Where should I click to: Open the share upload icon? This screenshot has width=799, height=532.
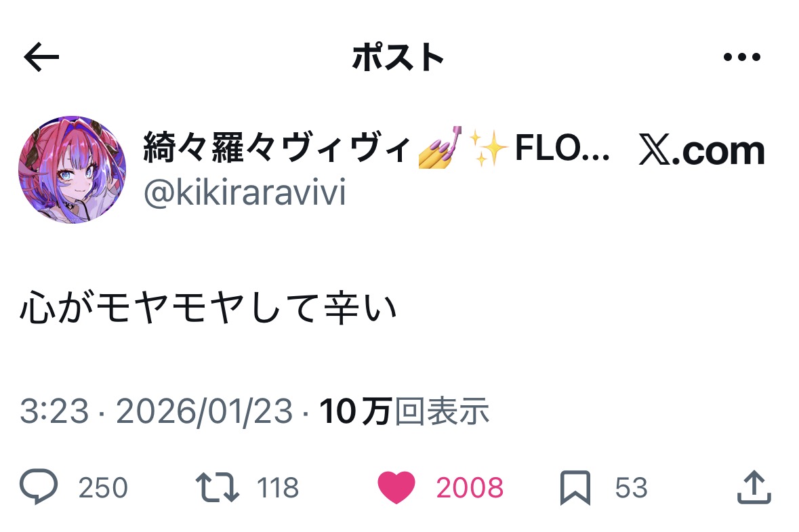click(754, 488)
